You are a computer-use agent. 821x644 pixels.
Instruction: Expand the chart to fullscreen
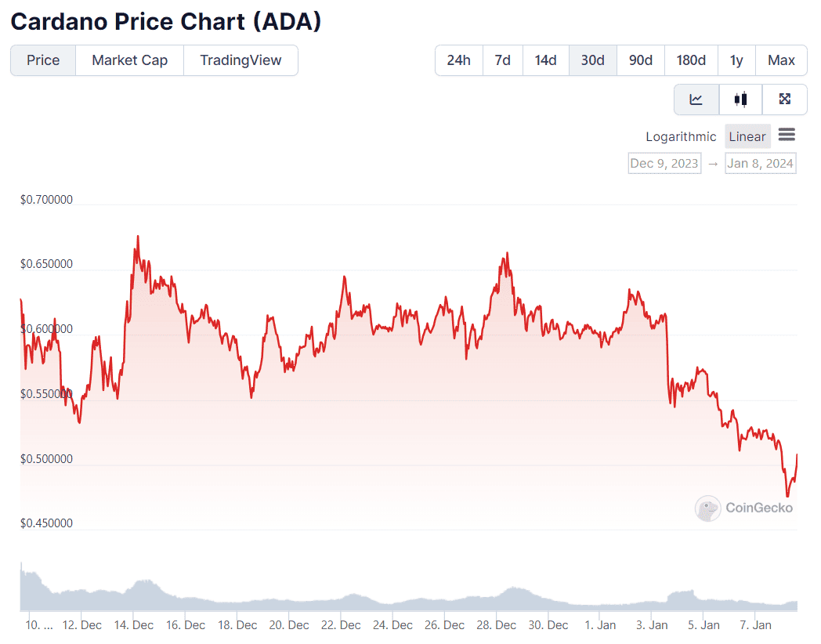click(x=785, y=99)
